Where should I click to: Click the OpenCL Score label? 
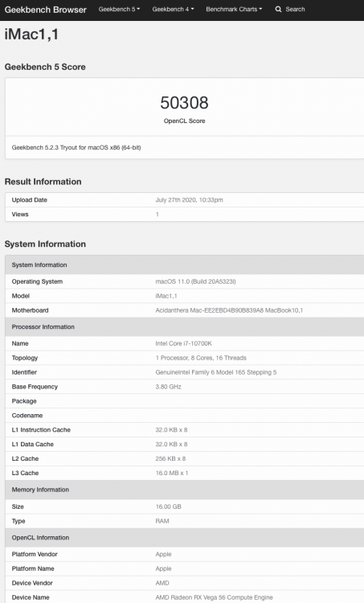pyautogui.click(x=184, y=121)
